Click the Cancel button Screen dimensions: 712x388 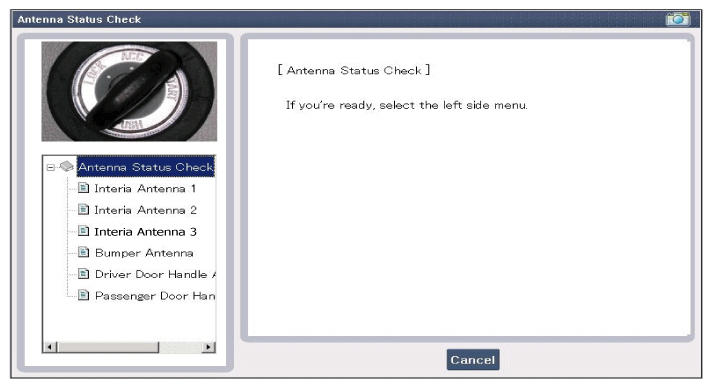pyautogui.click(x=473, y=360)
